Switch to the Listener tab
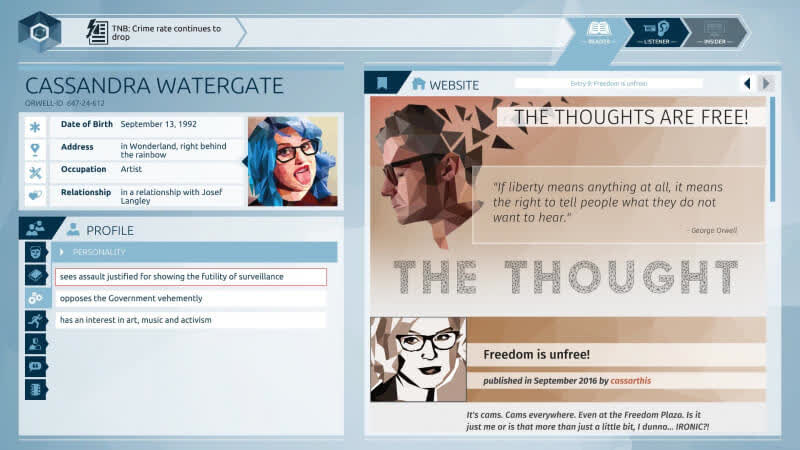This screenshot has height=450, width=800. (x=656, y=33)
